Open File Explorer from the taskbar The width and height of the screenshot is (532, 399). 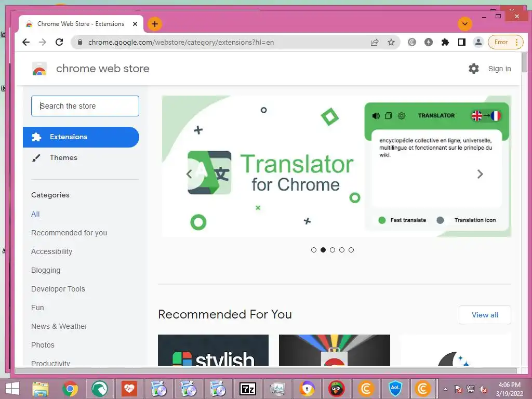(x=41, y=389)
